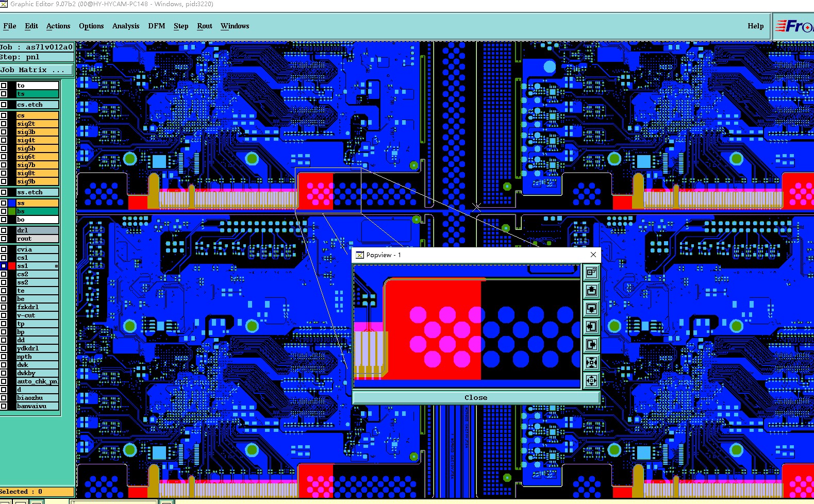Open the Actions menu

click(x=58, y=26)
